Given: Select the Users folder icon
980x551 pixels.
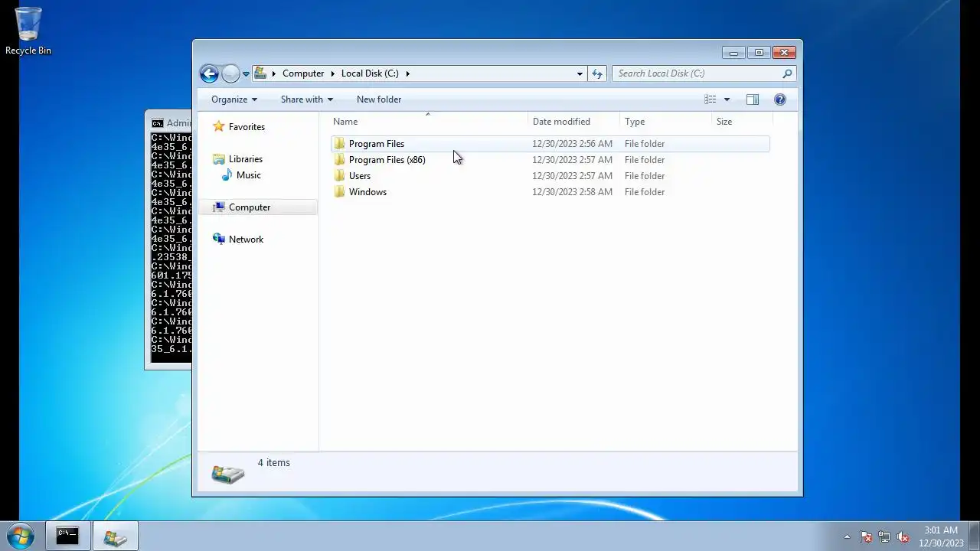Looking at the screenshot, I should (339, 176).
